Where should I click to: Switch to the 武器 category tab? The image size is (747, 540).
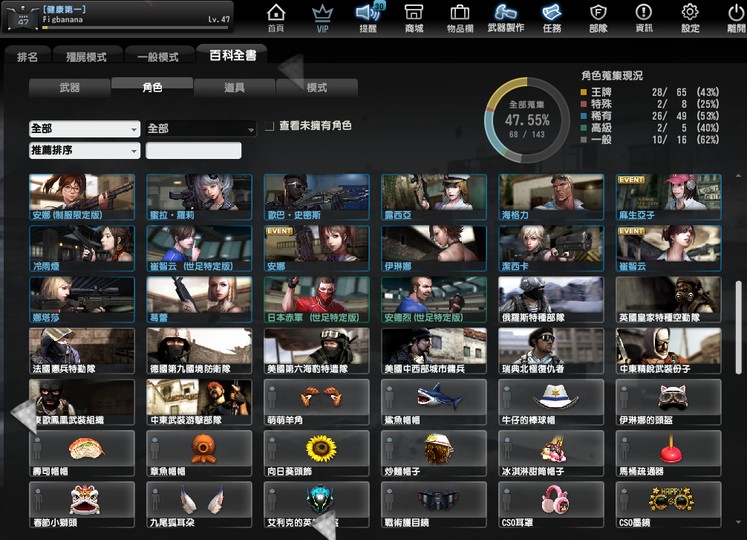pyautogui.click(x=70, y=88)
